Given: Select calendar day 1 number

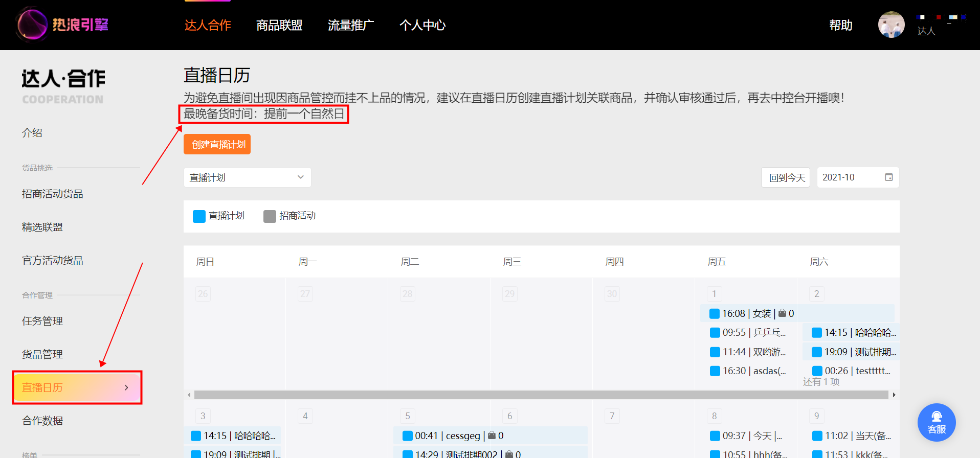Looking at the screenshot, I should click(715, 294).
